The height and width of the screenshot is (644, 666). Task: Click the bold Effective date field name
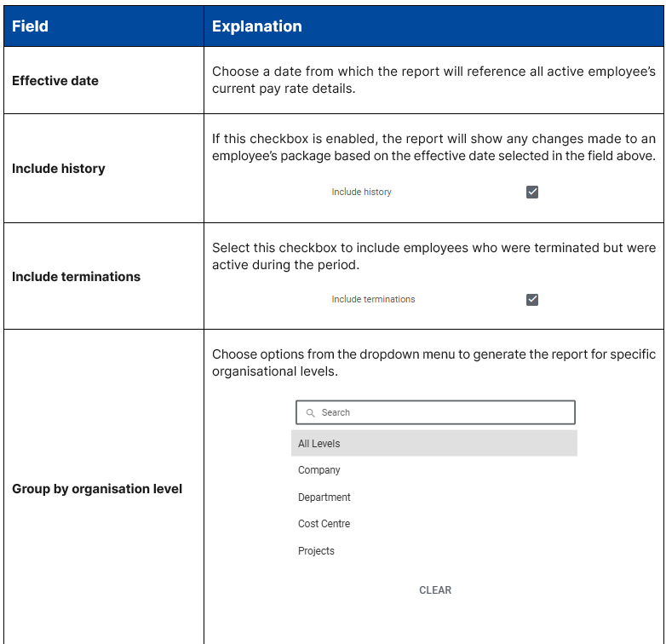[x=55, y=81]
